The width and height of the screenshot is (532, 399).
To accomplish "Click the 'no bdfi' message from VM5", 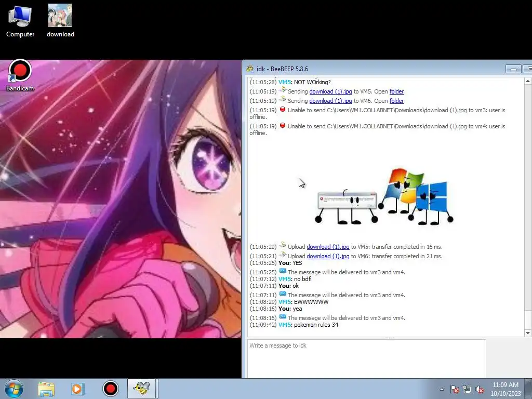I will pyautogui.click(x=303, y=279).
